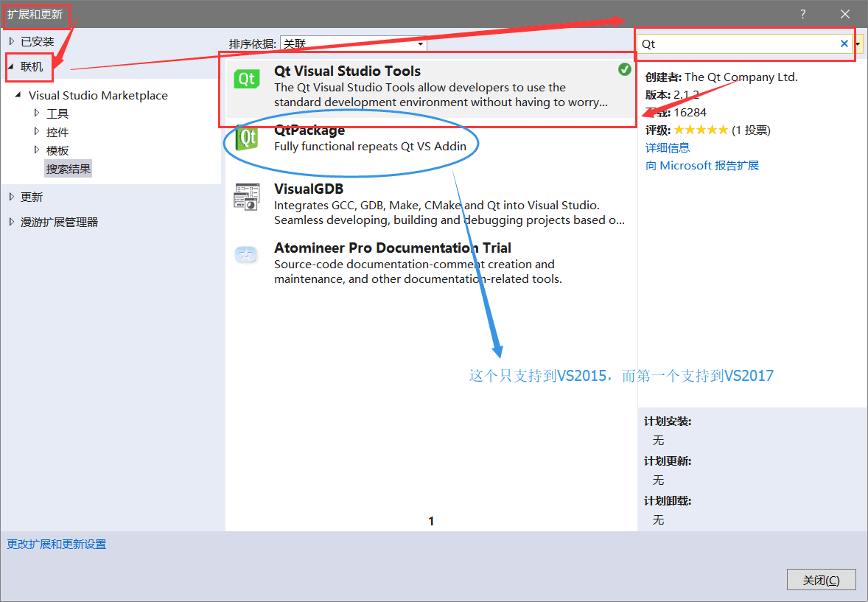Select the Qt Visual Studio Tools title
Image resolution: width=868 pixels, height=602 pixels.
point(347,71)
